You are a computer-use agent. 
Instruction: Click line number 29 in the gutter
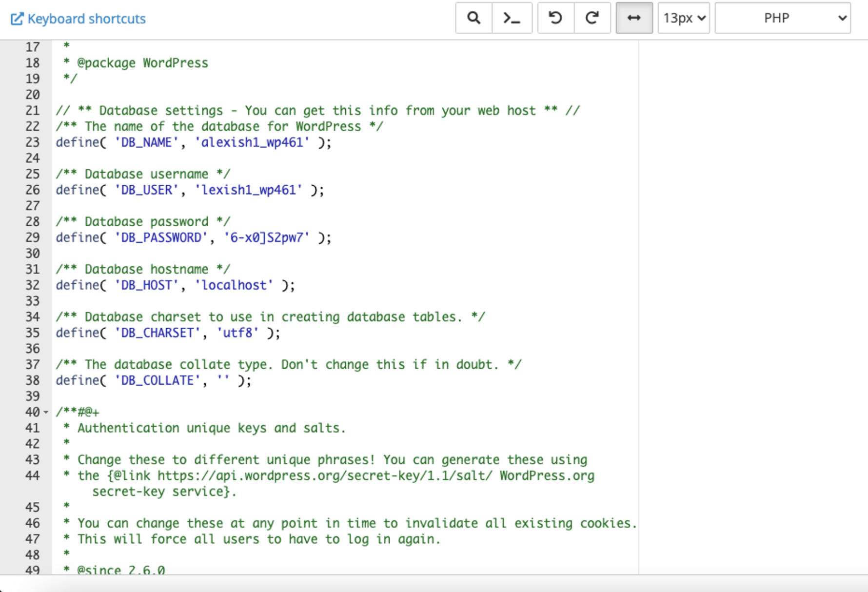pos(32,237)
